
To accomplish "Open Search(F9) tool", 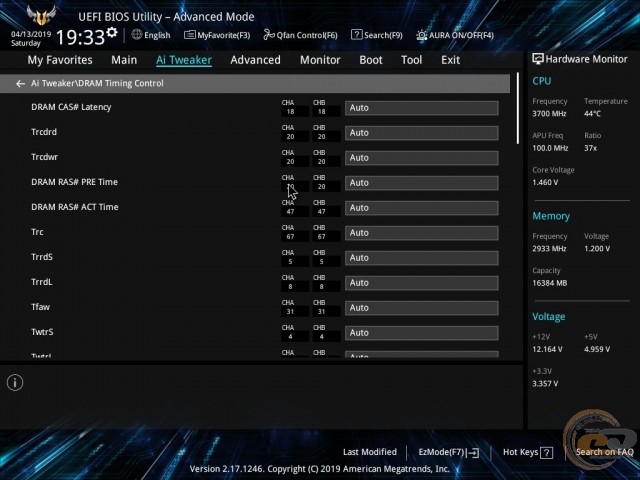I will tap(376, 35).
